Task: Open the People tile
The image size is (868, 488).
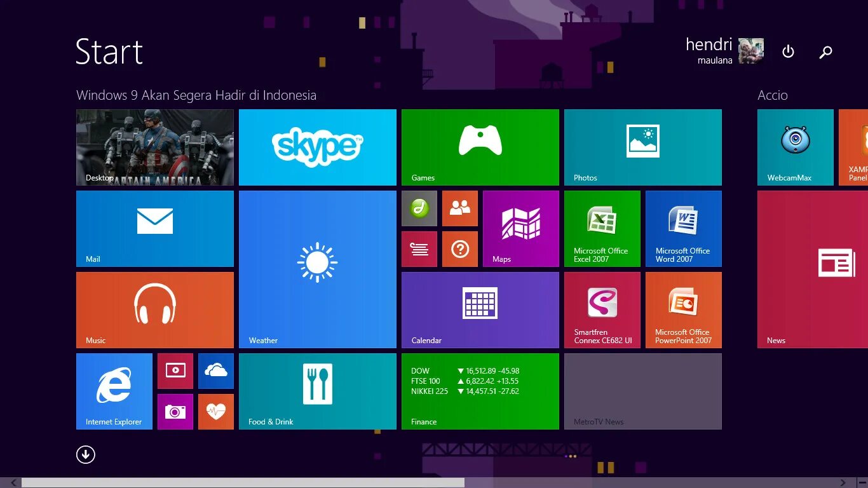Action: point(459,208)
